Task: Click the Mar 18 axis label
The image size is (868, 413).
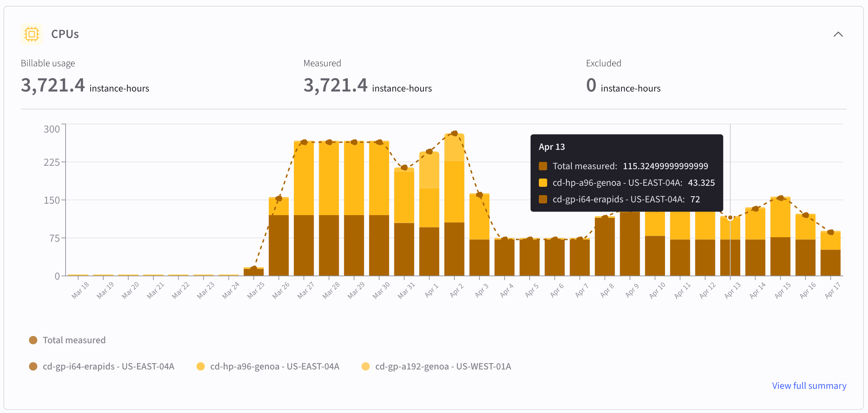Action: pyautogui.click(x=80, y=290)
